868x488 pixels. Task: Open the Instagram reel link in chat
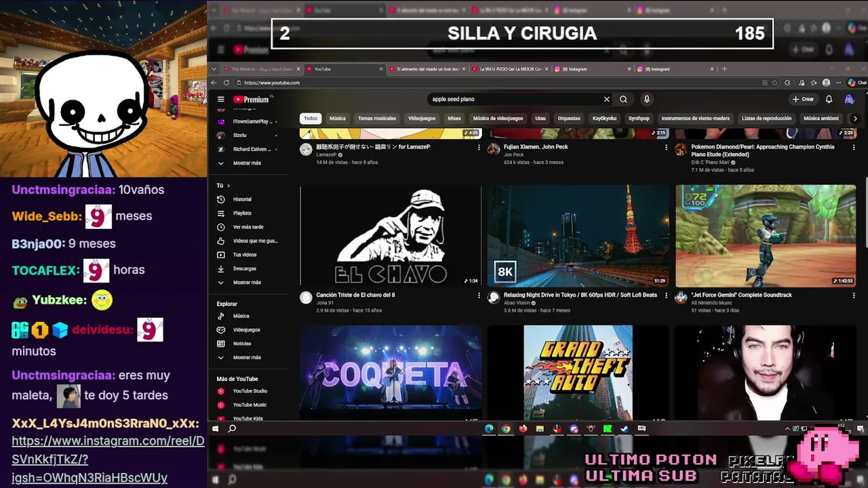tap(108, 459)
